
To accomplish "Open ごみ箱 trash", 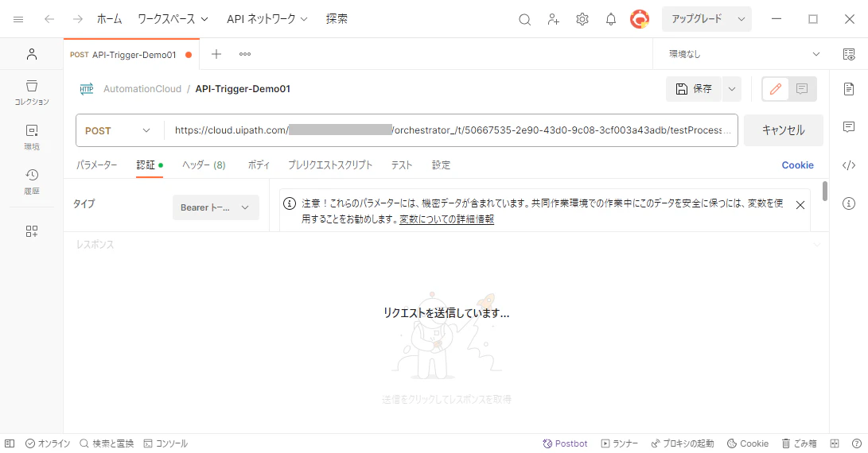I will click(799, 443).
